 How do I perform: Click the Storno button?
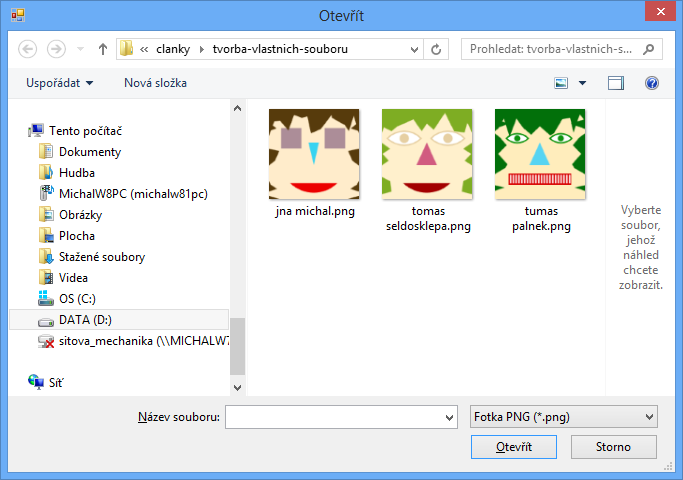tap(613, 446)
